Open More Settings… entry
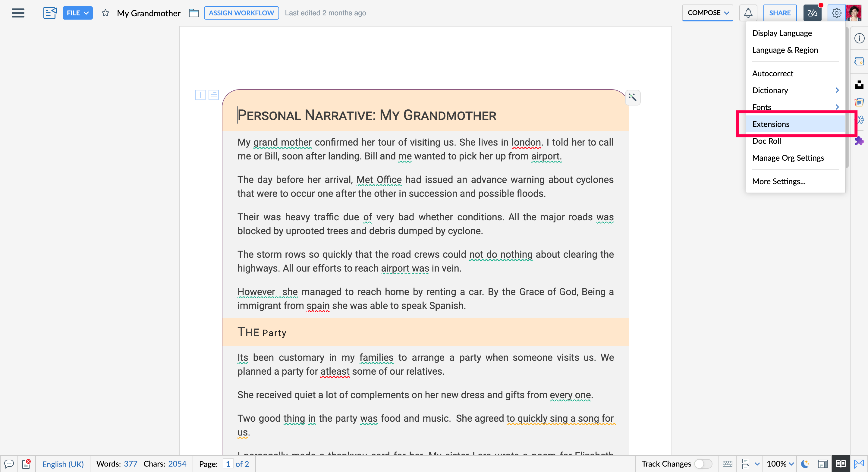868x472 pixels. click(795, 181)
